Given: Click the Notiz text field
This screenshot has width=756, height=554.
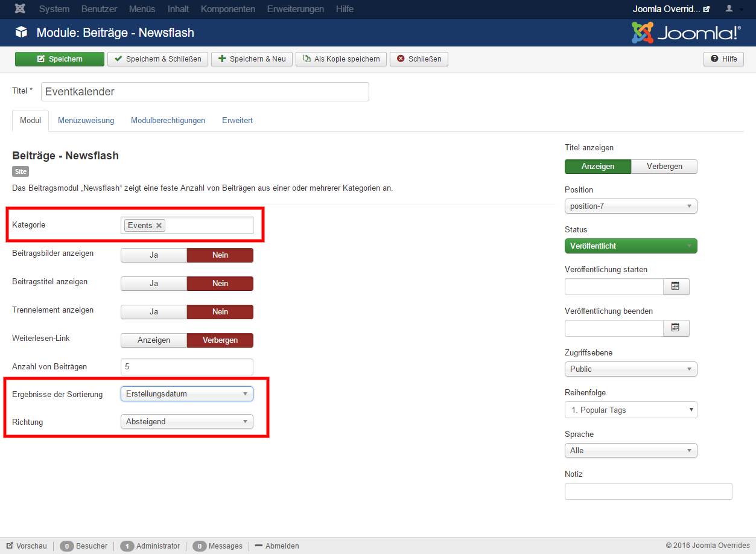Looking at the screenshot, I should tap(648, 491).
